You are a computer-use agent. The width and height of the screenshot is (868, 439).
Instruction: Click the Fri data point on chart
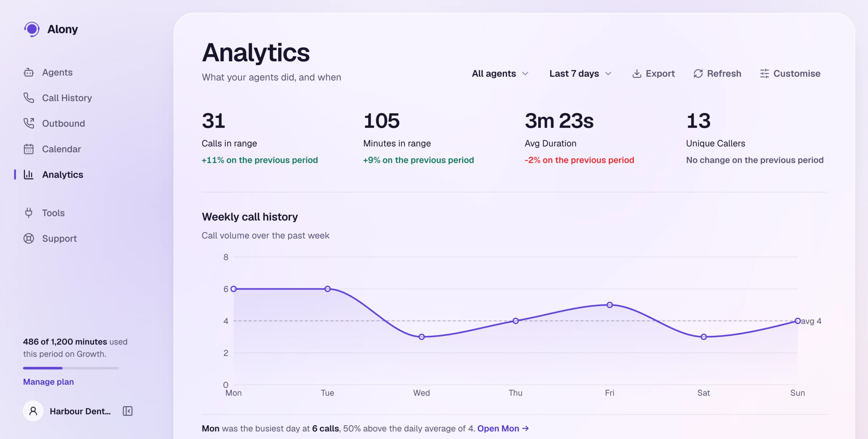click(609, 305)
